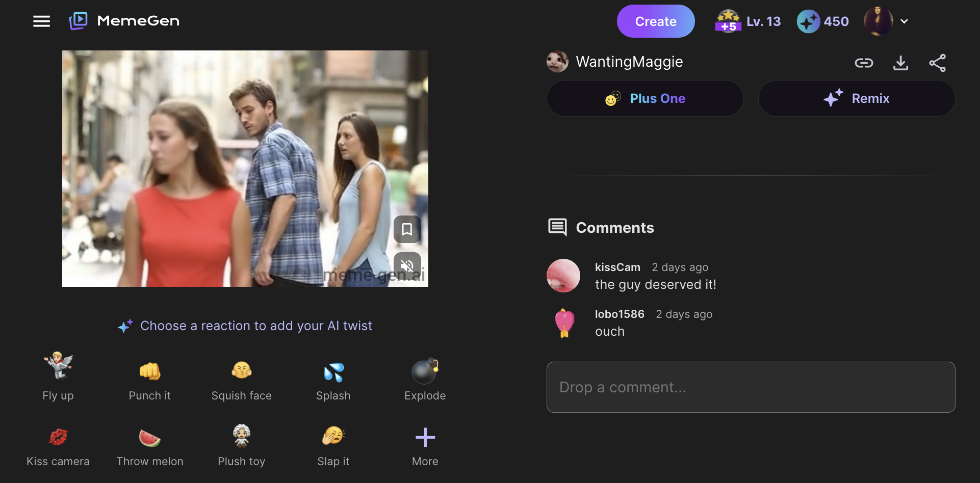
Task: Share the meme
Action: click(x=938, y=62)
